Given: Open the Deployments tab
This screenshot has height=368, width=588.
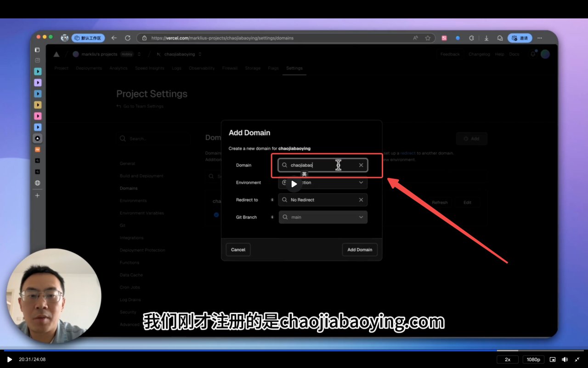Looking at the screenshot, I should coord(89,68).
